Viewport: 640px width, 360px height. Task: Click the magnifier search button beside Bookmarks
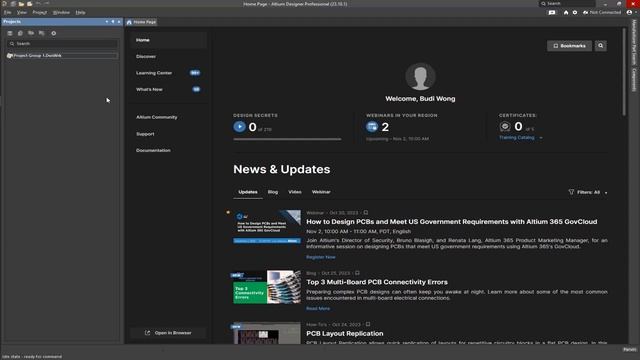[600, 46]
